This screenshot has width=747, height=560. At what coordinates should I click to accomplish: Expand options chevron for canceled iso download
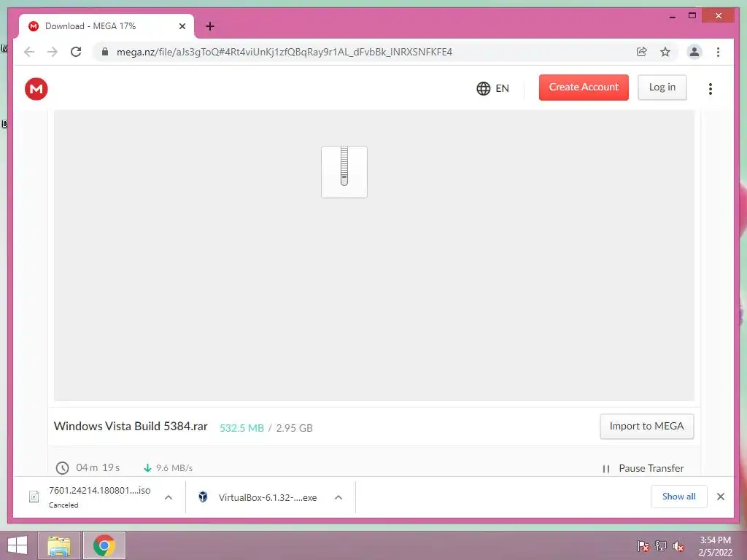(169, 497)
